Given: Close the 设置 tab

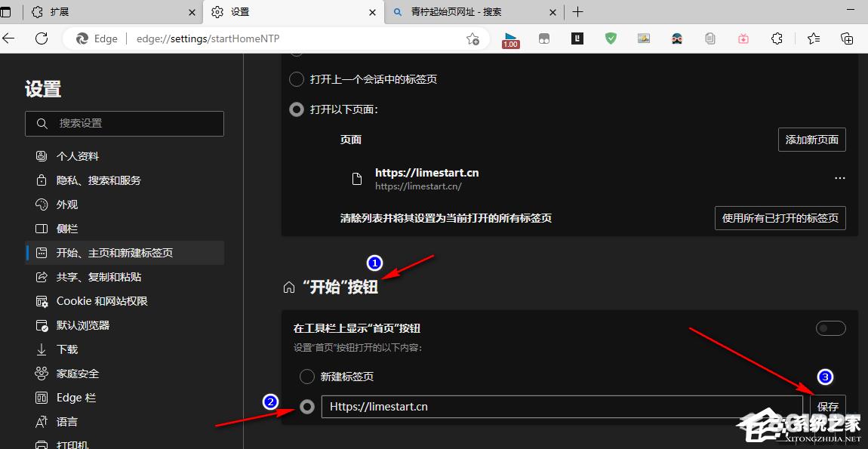Looking at the screenshot, I should [x=374, y=11].
